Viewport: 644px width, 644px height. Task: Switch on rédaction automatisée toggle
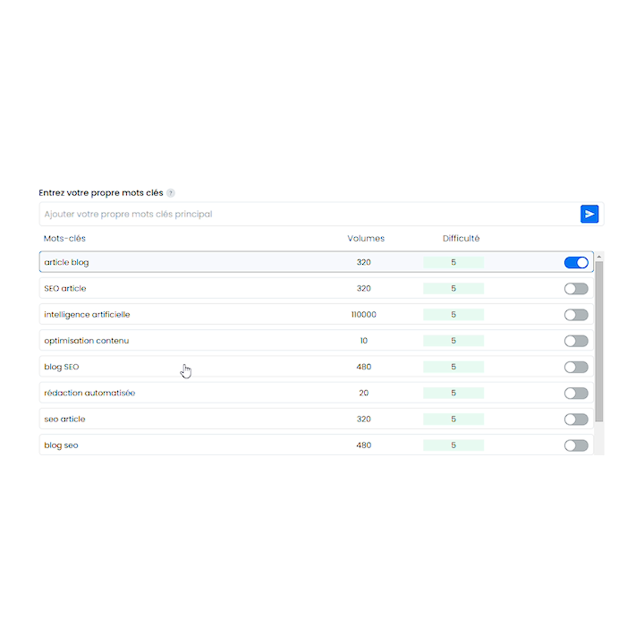576,394
